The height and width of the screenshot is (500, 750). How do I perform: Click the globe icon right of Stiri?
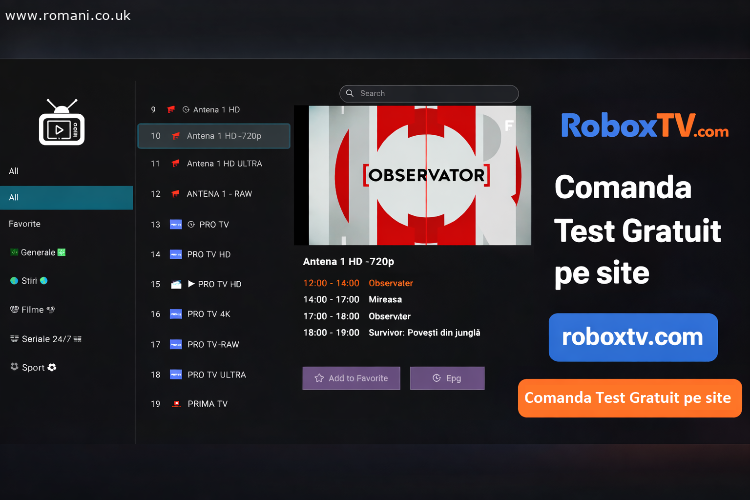44,280
